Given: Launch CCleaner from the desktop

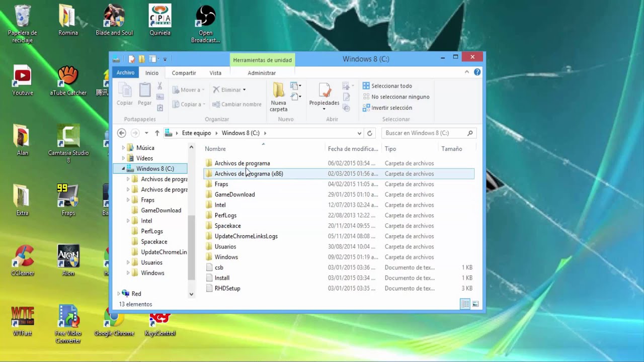Looking at the screenshot, I should 23,260.
